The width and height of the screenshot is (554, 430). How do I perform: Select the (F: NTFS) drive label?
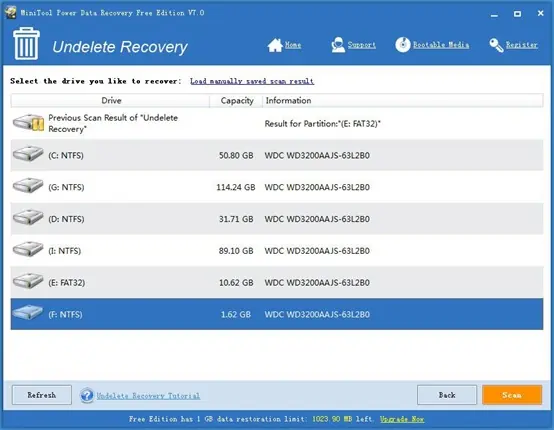[65, 314]
